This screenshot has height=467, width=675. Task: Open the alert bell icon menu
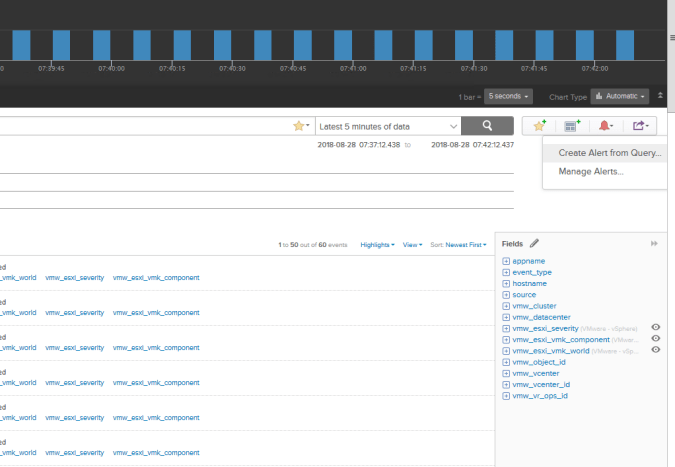pyautogui.click(x=605, y=126)
